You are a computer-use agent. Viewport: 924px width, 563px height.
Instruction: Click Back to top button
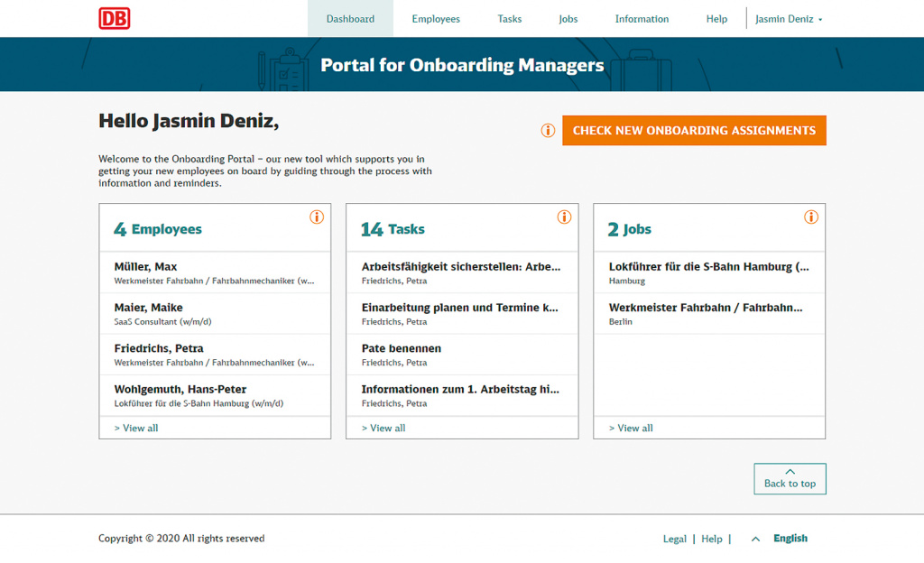(790, 479)
